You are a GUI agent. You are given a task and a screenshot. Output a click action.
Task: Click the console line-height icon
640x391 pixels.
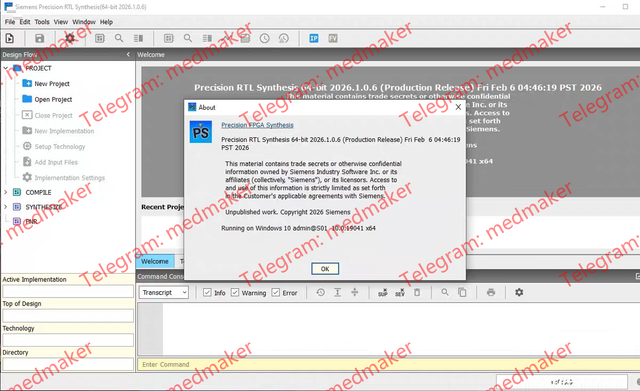338,292
